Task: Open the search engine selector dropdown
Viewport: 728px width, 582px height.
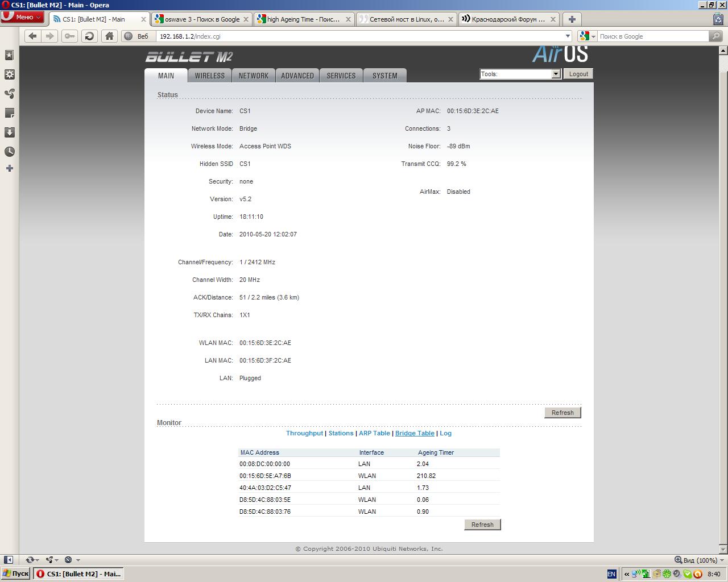Action: [x=587, y=36]
